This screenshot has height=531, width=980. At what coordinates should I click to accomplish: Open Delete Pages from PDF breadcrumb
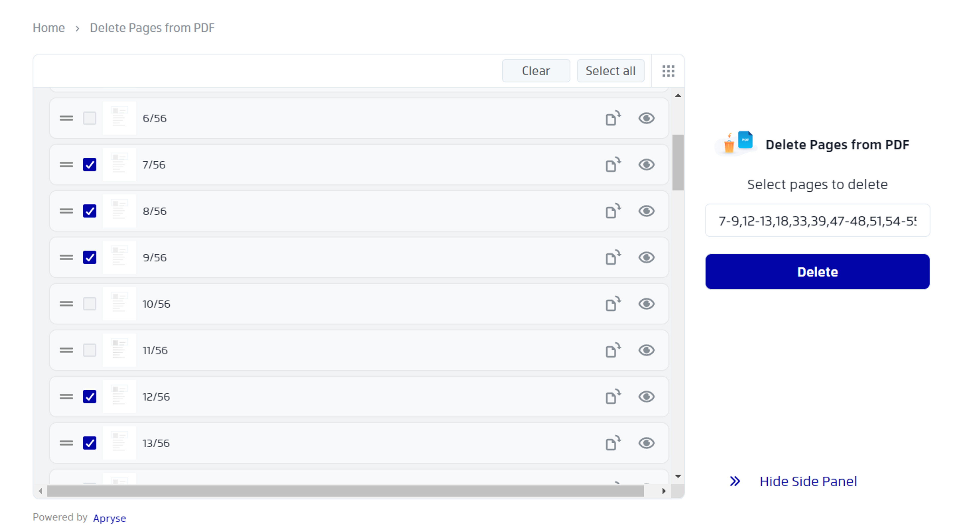tap(152, 28)
